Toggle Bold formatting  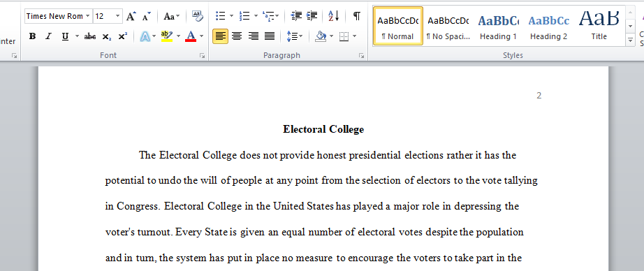pos(32,36)
